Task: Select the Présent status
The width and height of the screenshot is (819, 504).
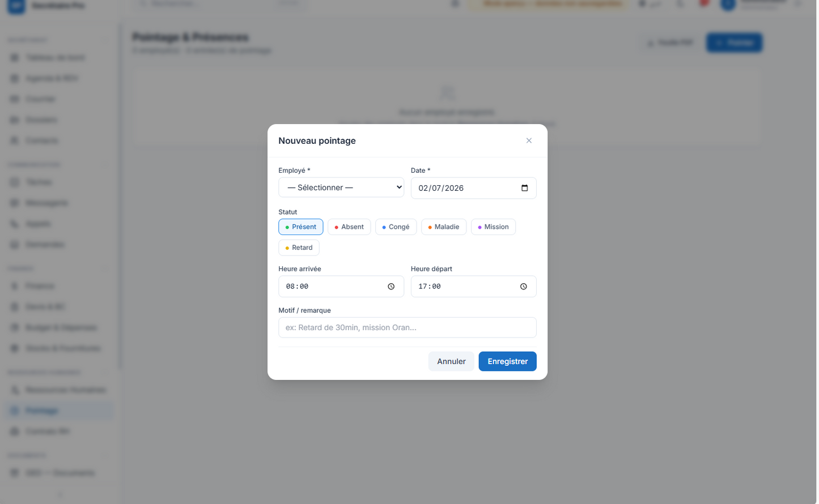Action: point(301,227)
